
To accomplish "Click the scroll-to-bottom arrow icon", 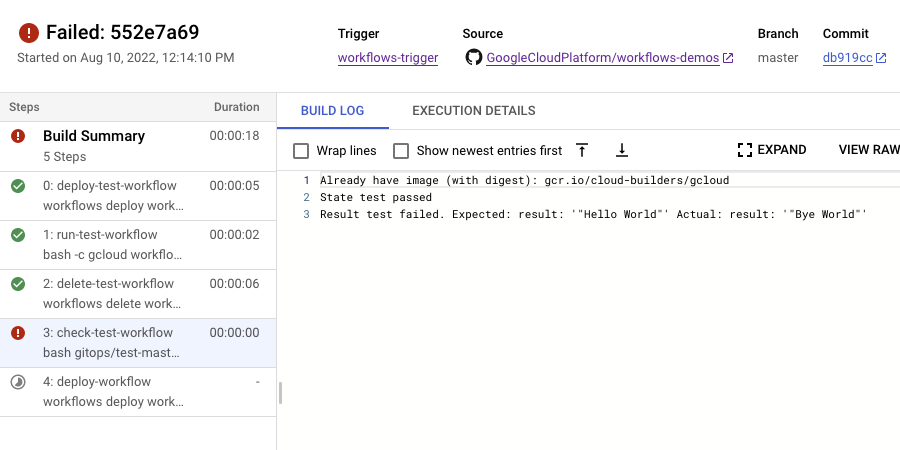I will click(621, 150).
